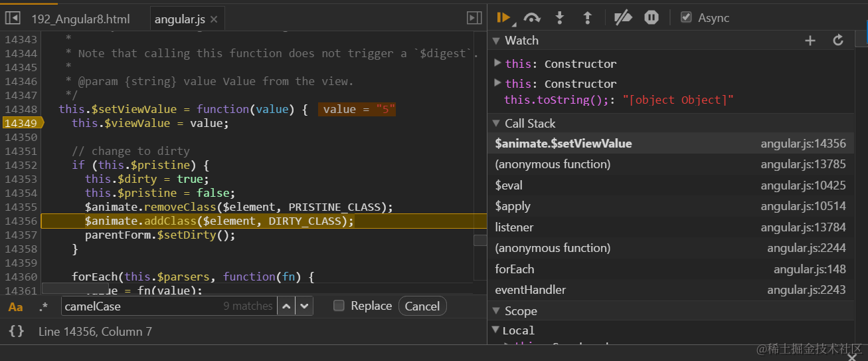The width and height of the screenshot is (868, 361).
Task: Collapse the Watch section
Action: pyautogui.click(x=495, y=41)
